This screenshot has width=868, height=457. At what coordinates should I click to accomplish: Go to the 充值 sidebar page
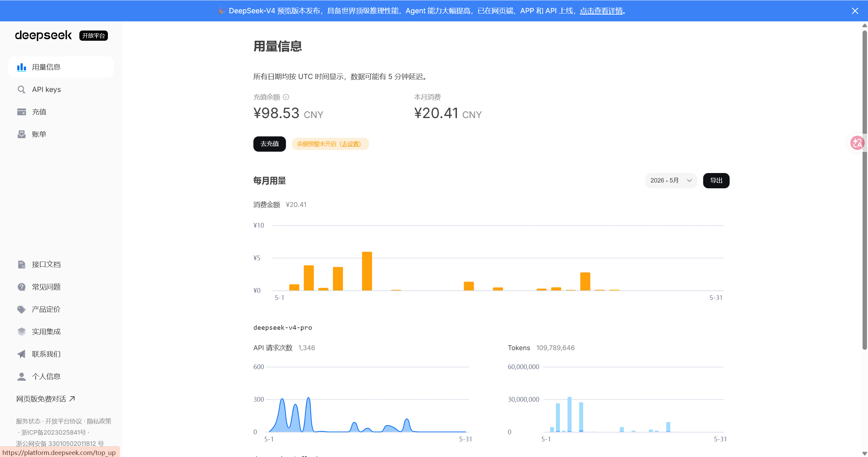click(x=61, y=112)
